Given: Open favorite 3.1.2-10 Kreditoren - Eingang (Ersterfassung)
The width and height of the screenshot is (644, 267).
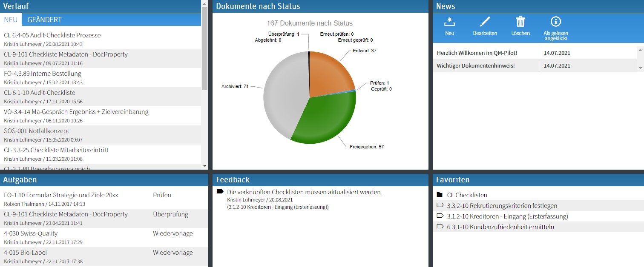Looking at the screenshot, I should pos(507,216).
